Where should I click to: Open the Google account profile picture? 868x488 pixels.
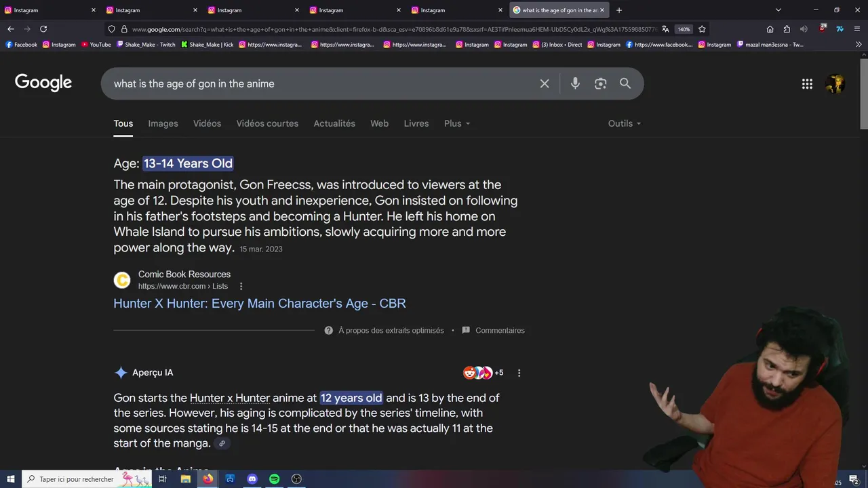[x=835, y=84]
